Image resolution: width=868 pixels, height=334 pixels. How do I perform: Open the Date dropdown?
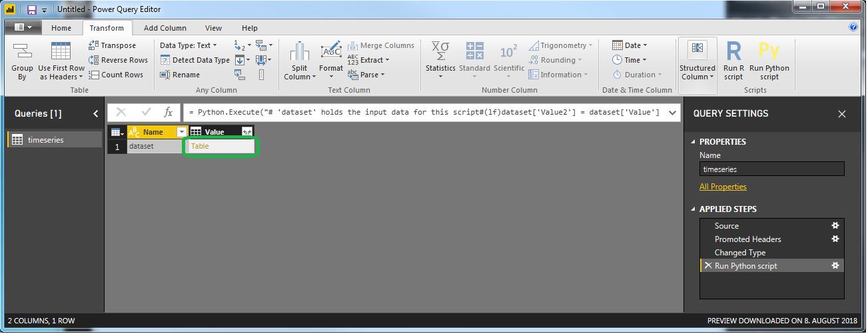pos(630,45)
